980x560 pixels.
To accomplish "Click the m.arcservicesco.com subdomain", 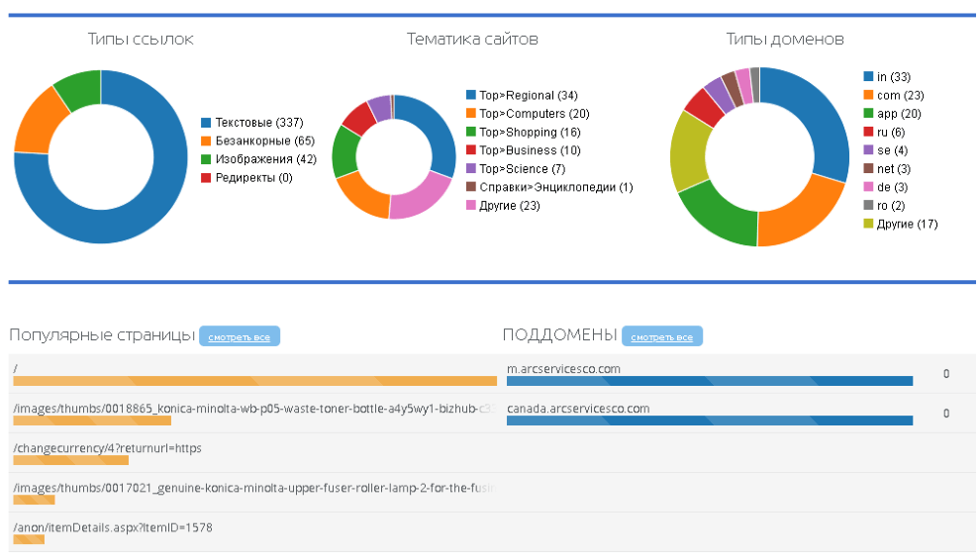I will tap(563, 369).
